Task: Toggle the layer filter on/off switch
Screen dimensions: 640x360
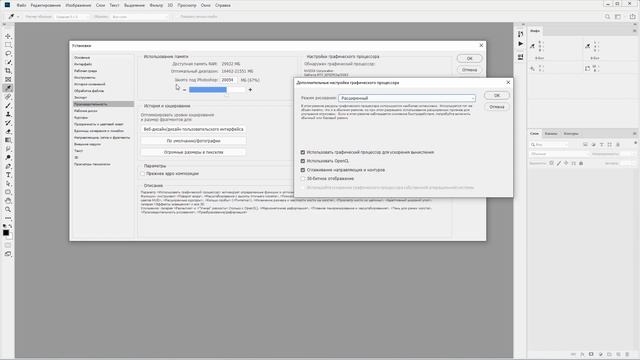Action: 635,143
